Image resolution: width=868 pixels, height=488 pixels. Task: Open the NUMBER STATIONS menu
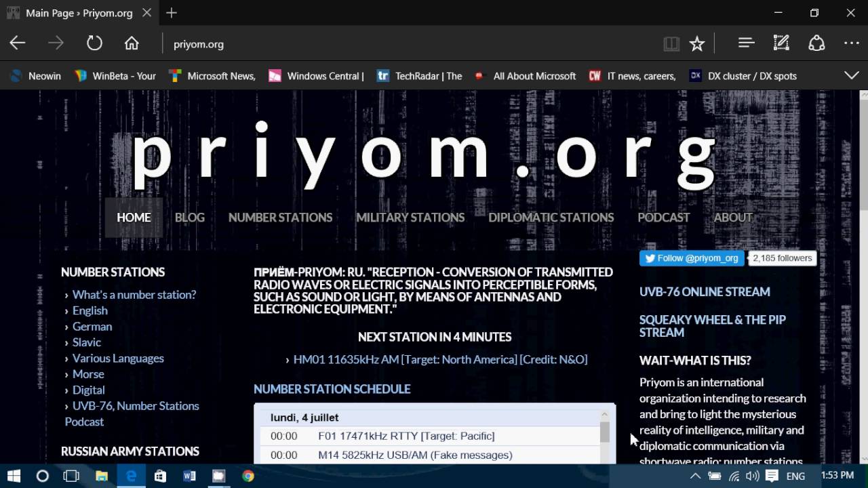point(280,218)
